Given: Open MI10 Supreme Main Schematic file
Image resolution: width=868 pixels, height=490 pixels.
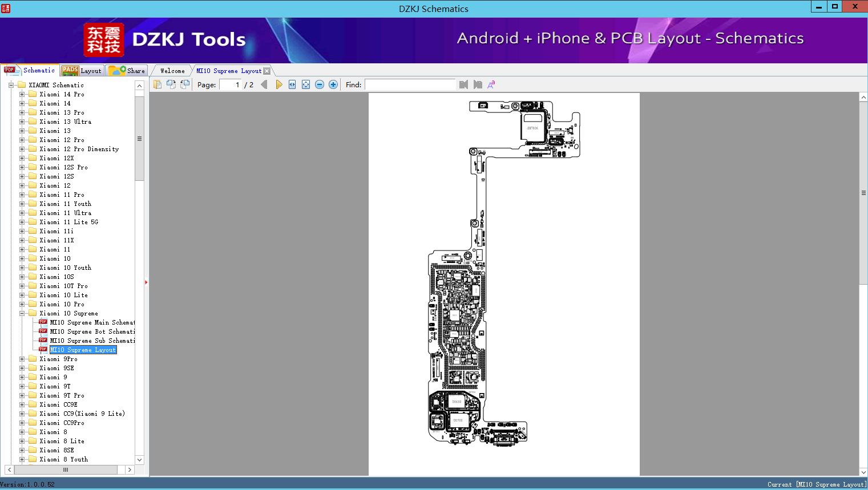Looking at the screenshot, I should pyautogui.click(x=92, y=322).
